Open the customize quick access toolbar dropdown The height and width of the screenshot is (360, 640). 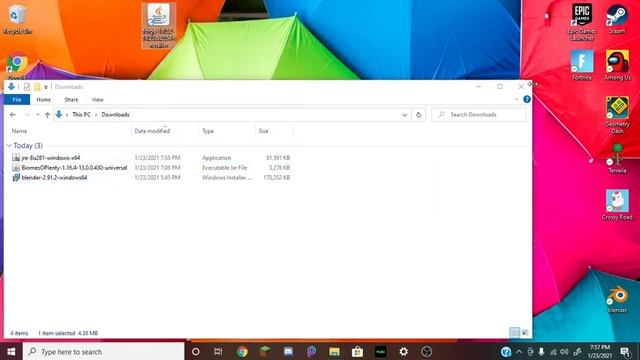click(46, 87)
